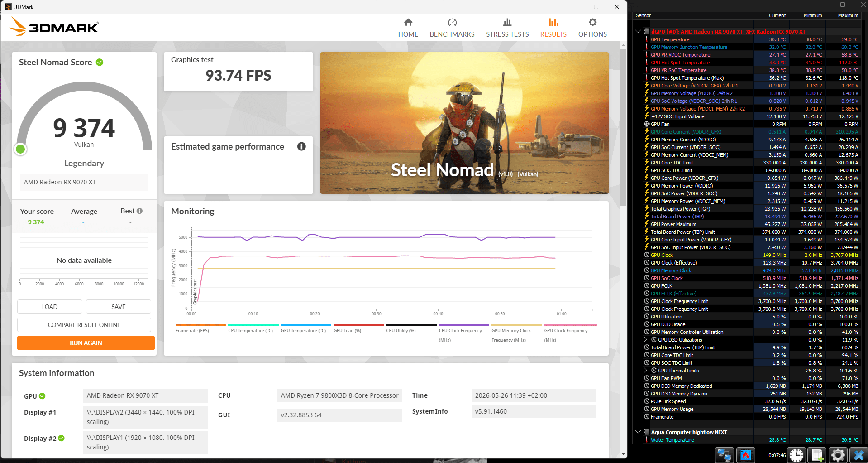Click the info icon next to Best

click(139, 211)
